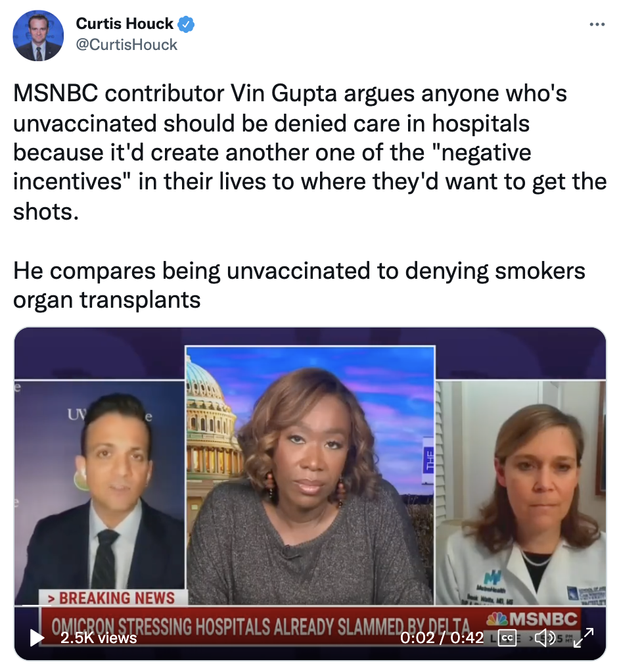The image size is (619, 672).
Task: Click Curtis Houck's profile avatar
Action: pyautogui.click(x=38, y=35)
